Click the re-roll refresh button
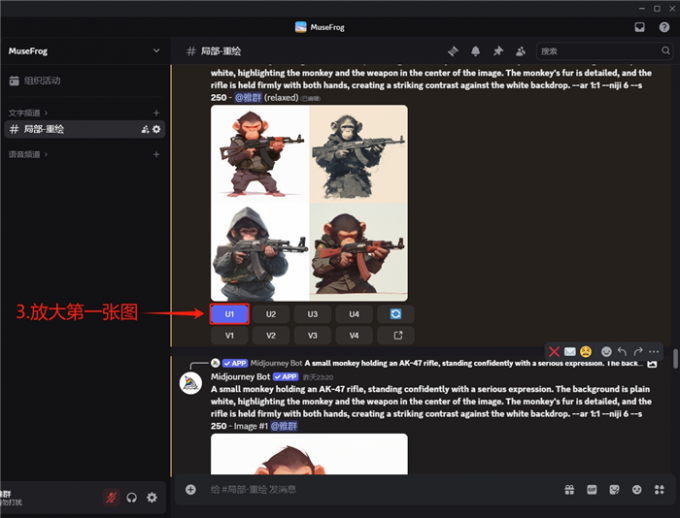680x518 pixels. (x=396, y=314)
